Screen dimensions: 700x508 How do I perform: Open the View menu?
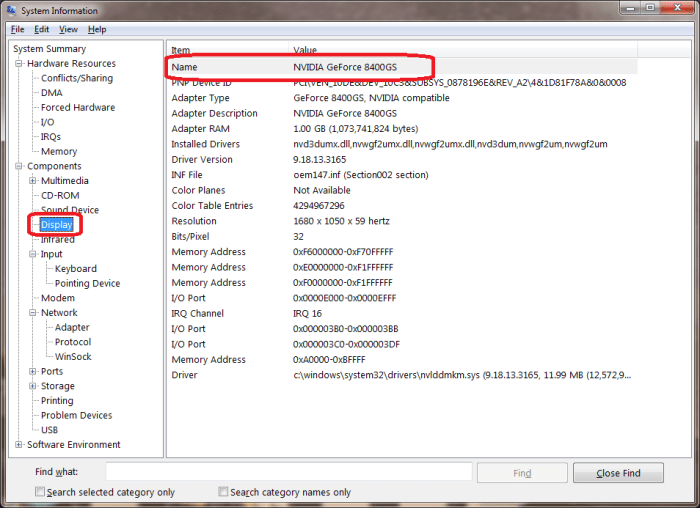(x=68, y=29)
